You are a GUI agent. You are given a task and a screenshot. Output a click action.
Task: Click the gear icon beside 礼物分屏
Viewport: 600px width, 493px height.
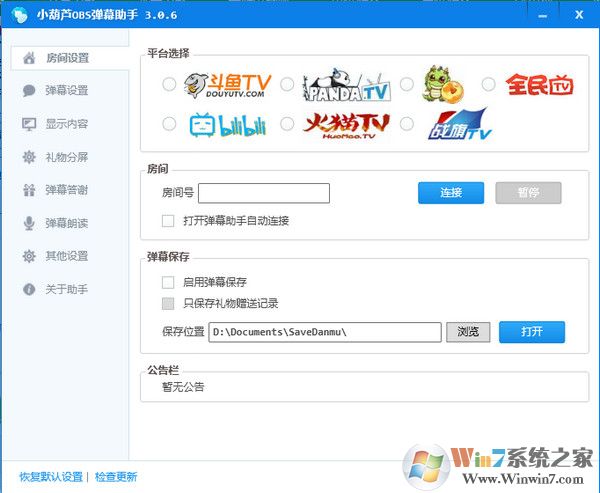29,157
